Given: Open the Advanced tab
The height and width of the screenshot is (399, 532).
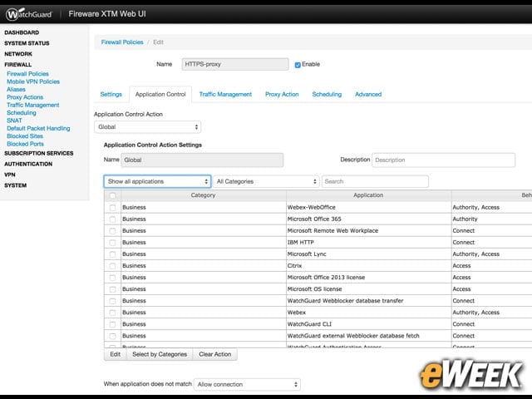Looking at the screenshot, I should click(368, 94).
